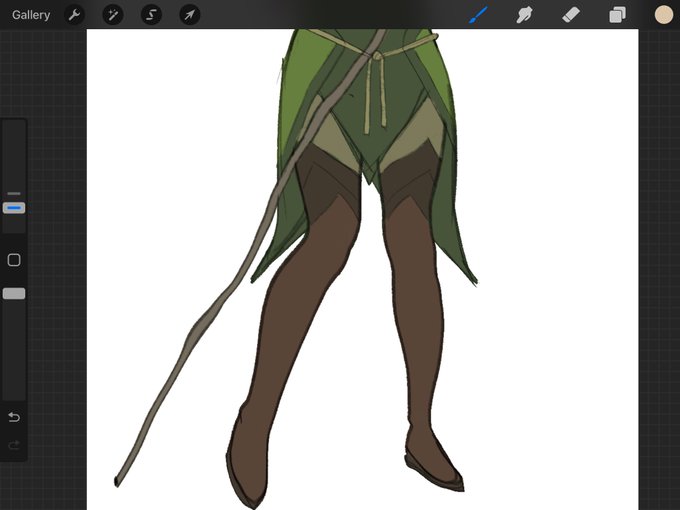Click the brush size slider handle
Screen dimensions: 680x510
click(x=14, y=208)
